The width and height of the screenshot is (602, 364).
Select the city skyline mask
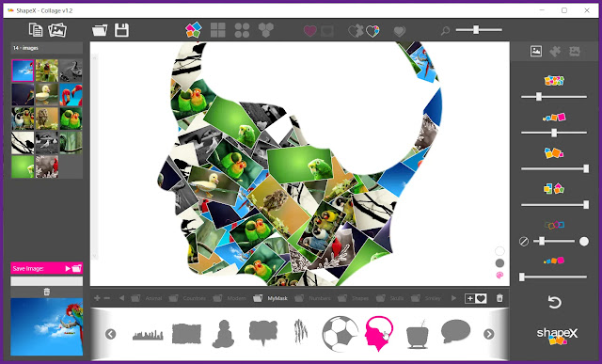(148, 335)
